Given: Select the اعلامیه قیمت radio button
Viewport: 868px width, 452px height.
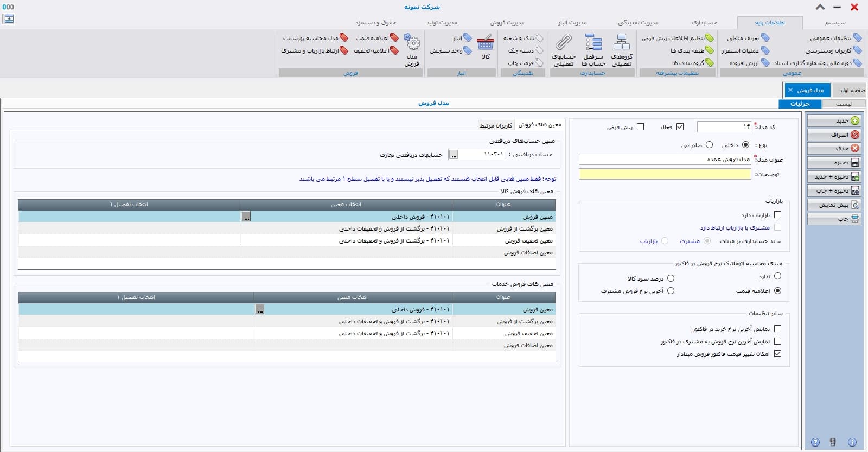Looking at the screenshot, I should [x=777, y=291].
